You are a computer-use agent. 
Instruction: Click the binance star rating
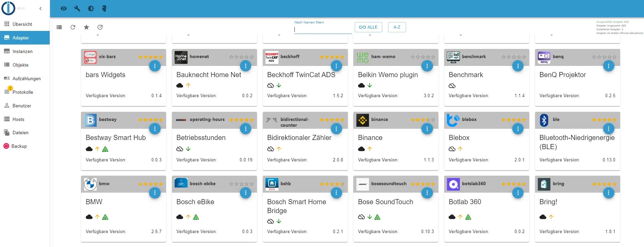423,120
